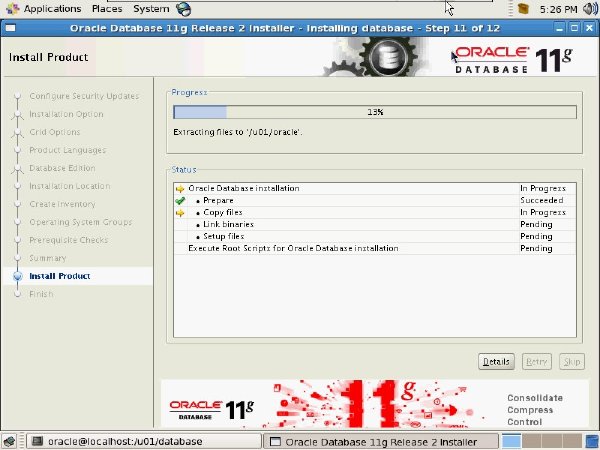Select the Setup files status row
Screen dimensions: 600x450
tap(375, 236)
